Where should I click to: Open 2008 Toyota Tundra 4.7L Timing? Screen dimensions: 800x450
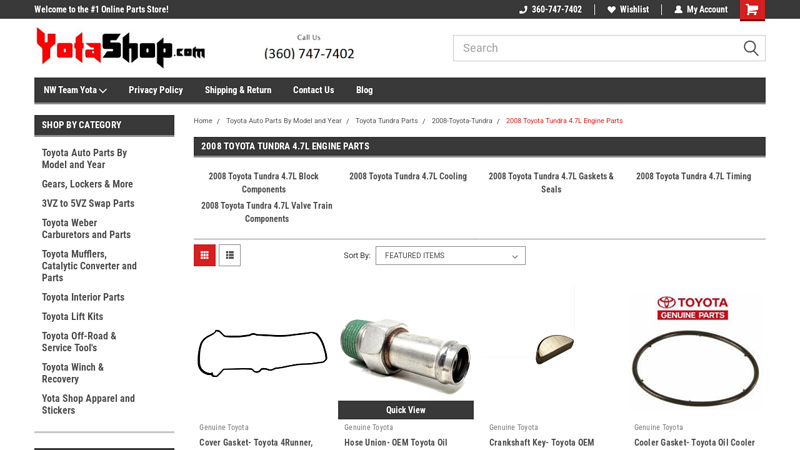pos(693,176)
